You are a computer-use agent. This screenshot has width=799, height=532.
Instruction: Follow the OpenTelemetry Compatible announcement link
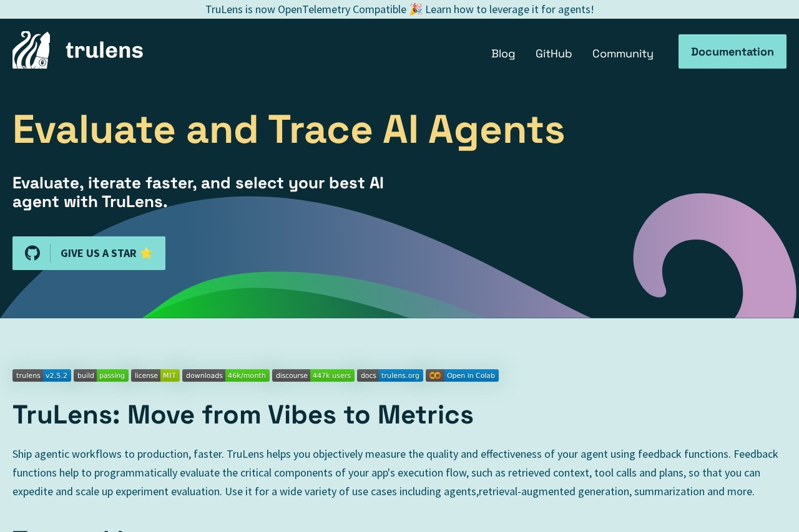(399, 9)
